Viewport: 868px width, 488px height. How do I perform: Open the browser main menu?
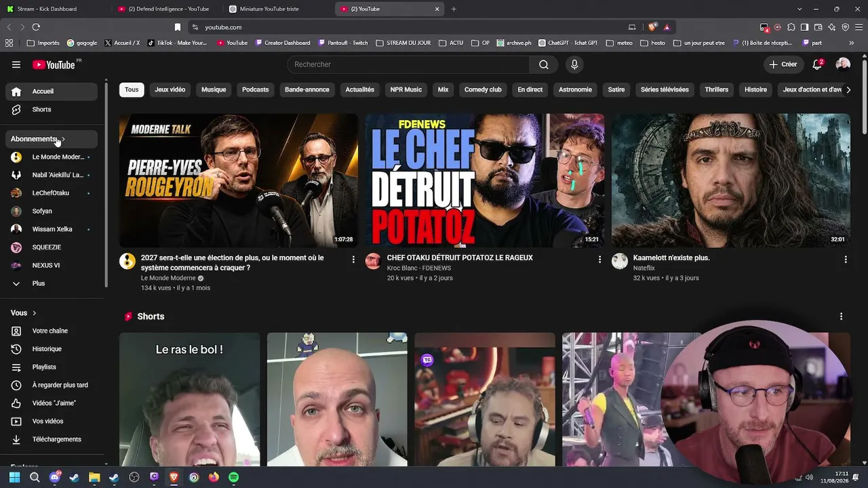(x=859, y=27)
